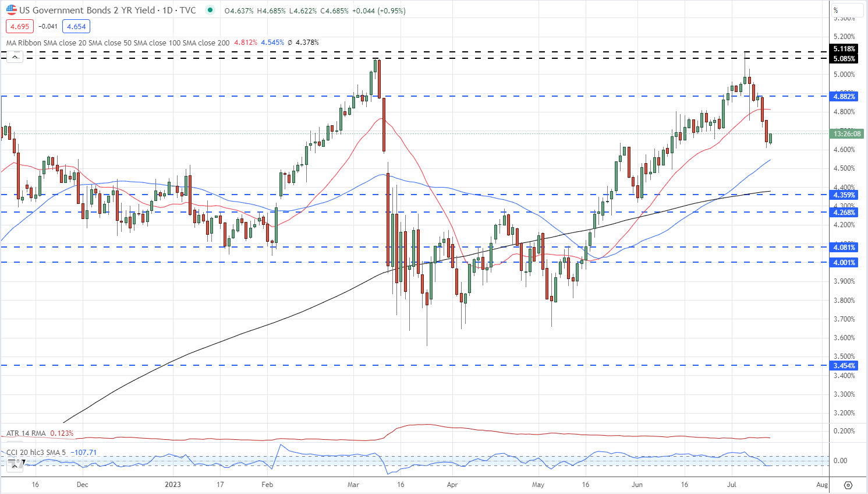868x494 pixels.
Task: Select the ATR 14 RMA indicator legend
Action: click(26, 433)
